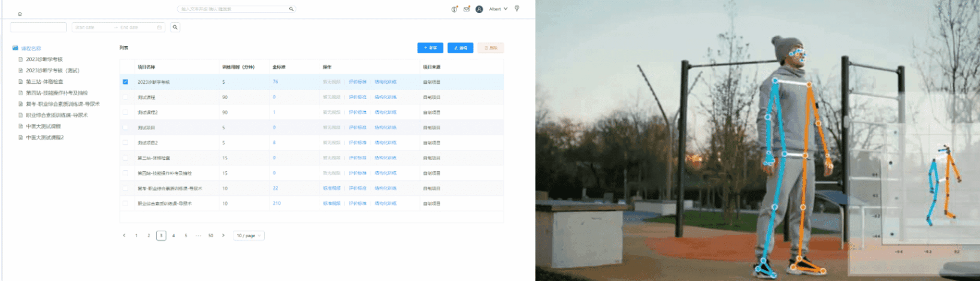Click the pale delete button
980x281 pixels.
pyautogui.click(x=491, y=48)
